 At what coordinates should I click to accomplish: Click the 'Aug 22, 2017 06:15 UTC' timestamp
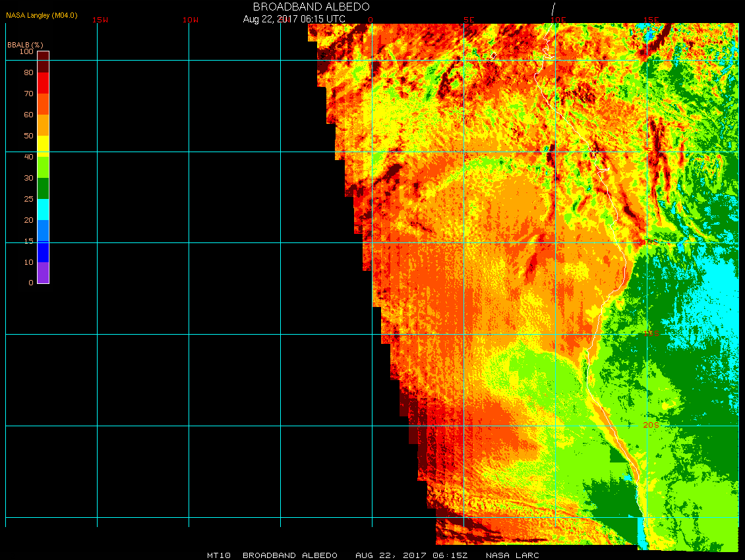(294, 19)
